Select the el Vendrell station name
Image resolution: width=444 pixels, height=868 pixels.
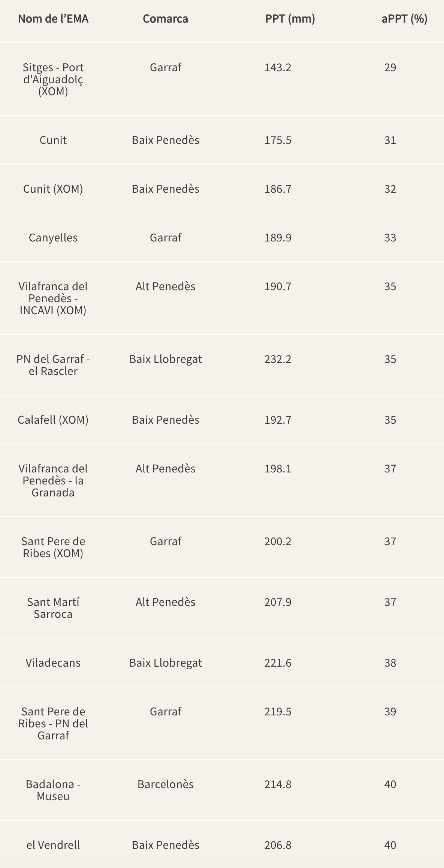click(53, 845)
